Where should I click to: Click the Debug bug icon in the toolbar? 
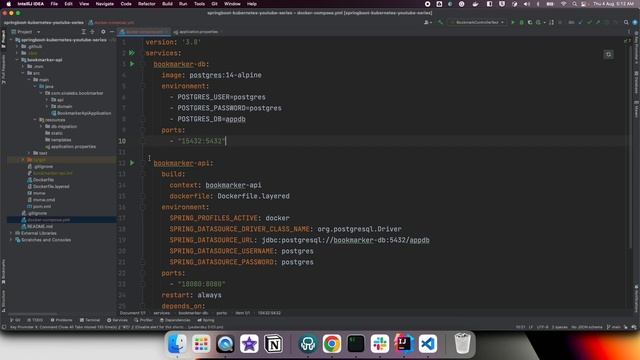521,22
